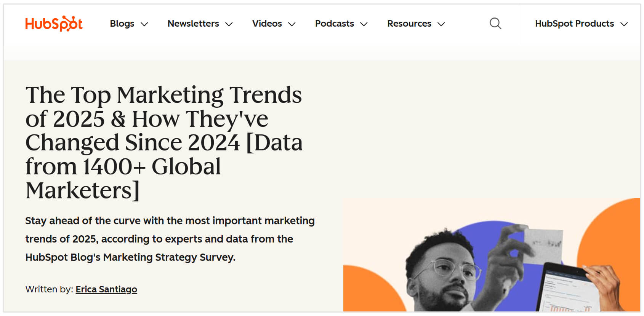Screen dimensions: 644x316
Task: Select the Resources navigation text
Action: coord(409,24)
